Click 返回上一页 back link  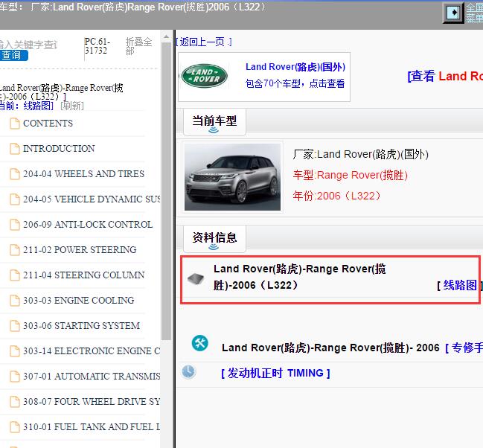[204, 42]
